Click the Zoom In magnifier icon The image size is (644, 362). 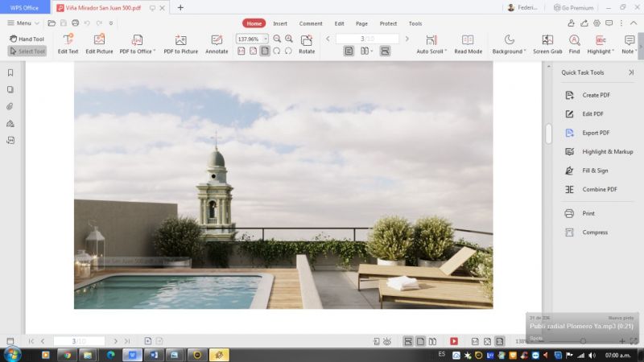coord(289,39)
